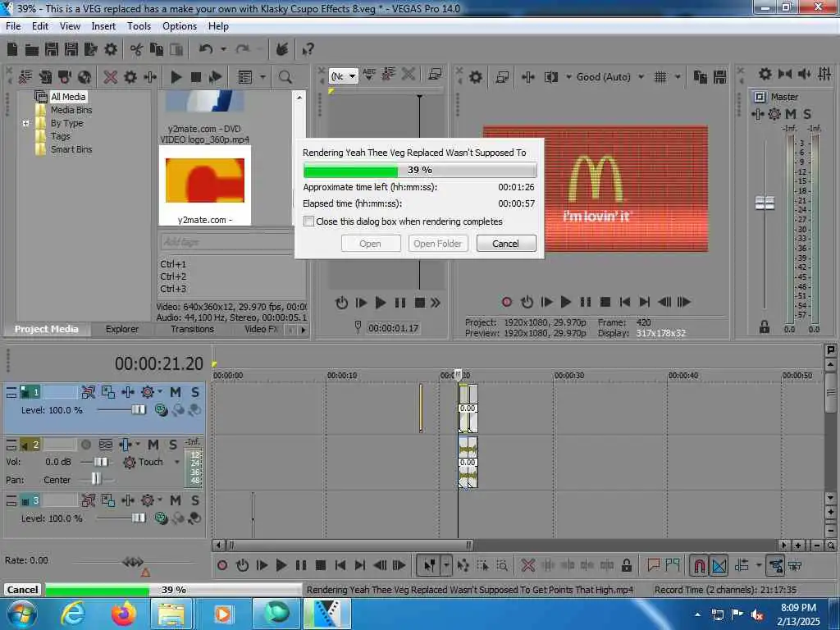Click the Lock fader channels padlock icon

click(764, 326)
